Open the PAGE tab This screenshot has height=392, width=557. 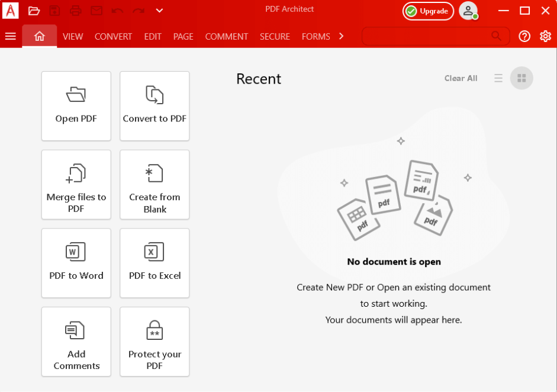coord(183,37)
